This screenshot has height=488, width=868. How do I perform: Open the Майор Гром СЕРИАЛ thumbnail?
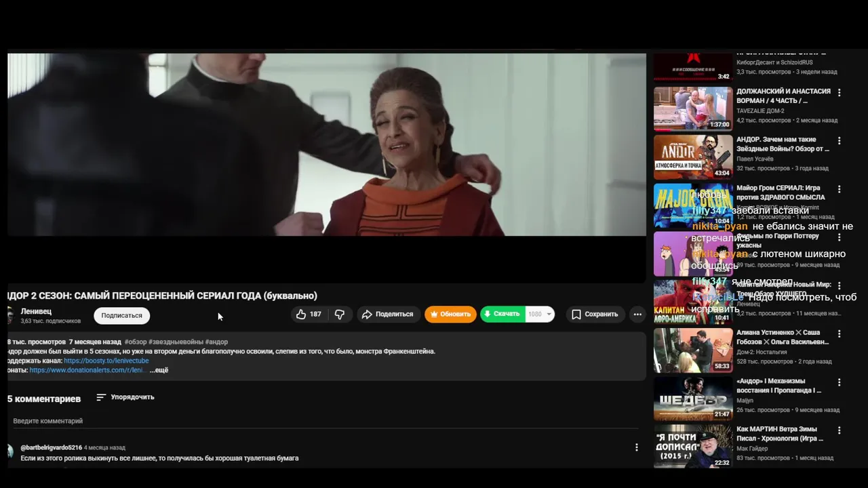coord(693,205)
